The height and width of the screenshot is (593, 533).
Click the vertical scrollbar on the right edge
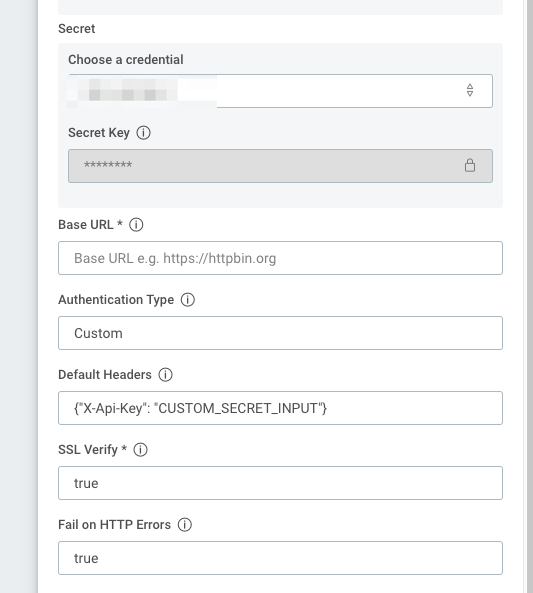pos(530,296)
